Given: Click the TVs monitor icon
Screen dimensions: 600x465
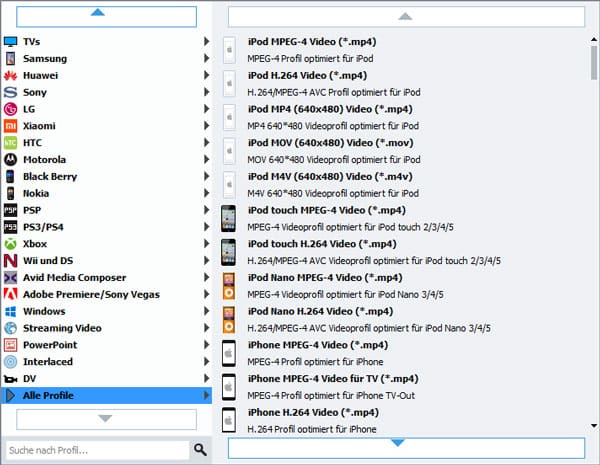Looking at the screenshot, I should pos(10,41).
